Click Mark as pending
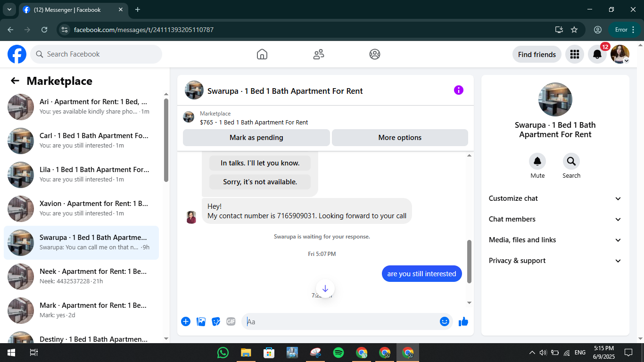Image resolution: width=644 pixels, height=362 pixels. (256, 138)
